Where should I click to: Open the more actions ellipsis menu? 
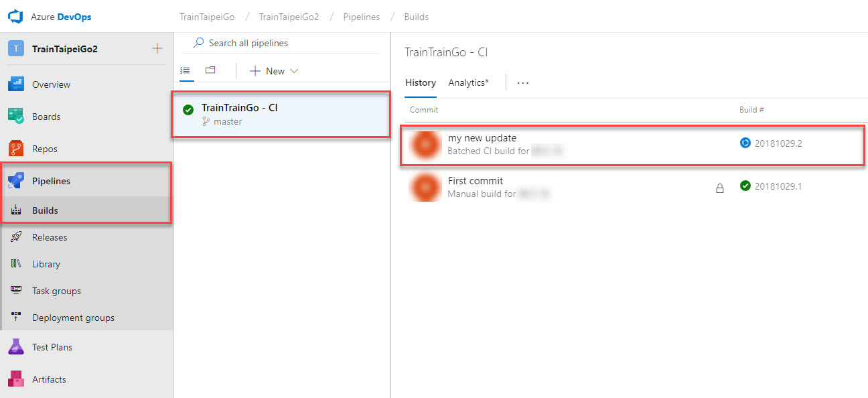click(523, 83)
